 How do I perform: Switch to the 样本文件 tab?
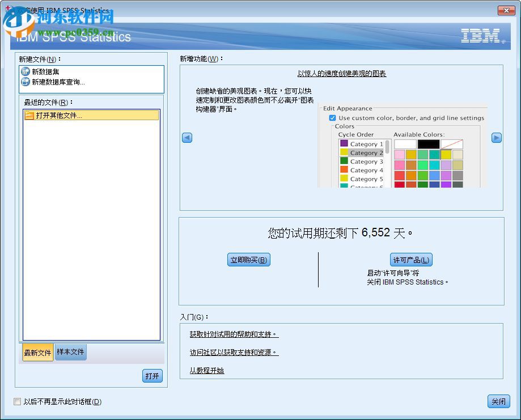tap(70, 352)
